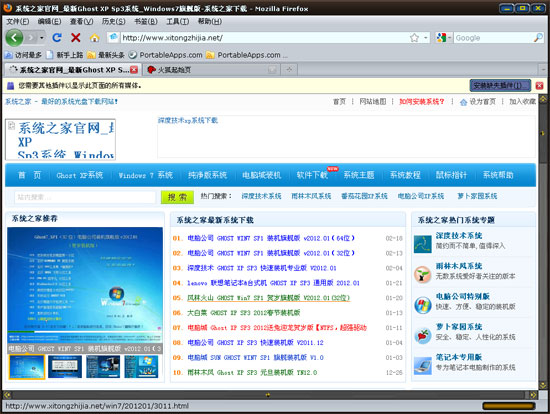Select the second slideshow thumbnail
The width and height of the screenshot is (550, 414).
click(x=65, y=367)
